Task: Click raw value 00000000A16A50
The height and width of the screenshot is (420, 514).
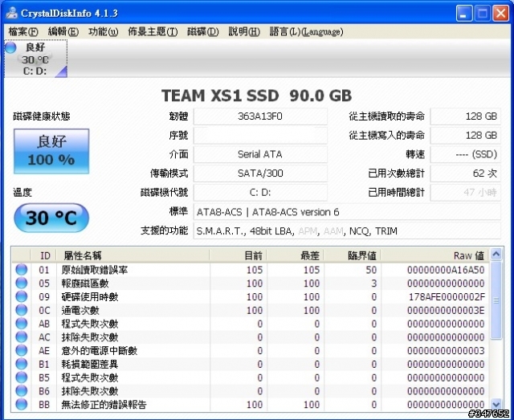Action: [x=446, y=270]
